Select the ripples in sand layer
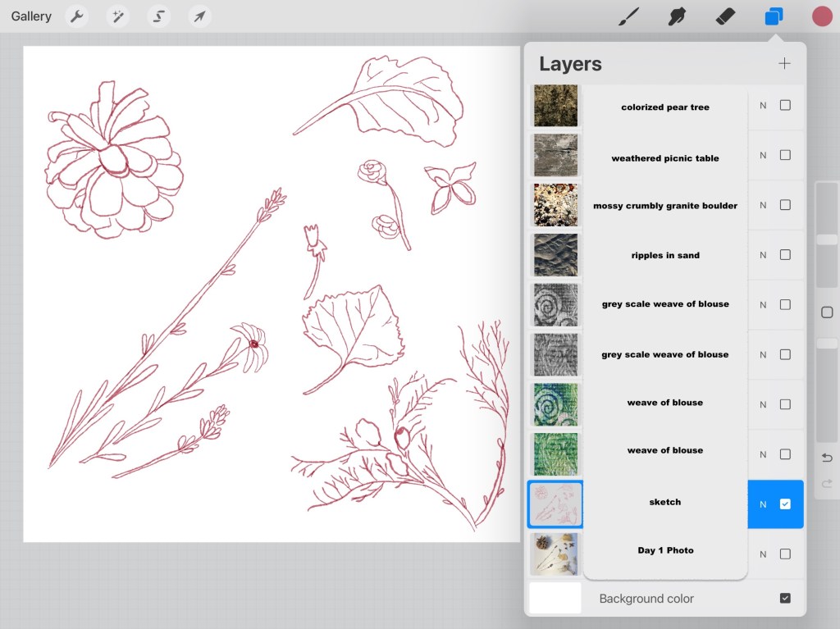The width and height of the screenshot is (840, 629). [664, 255]
